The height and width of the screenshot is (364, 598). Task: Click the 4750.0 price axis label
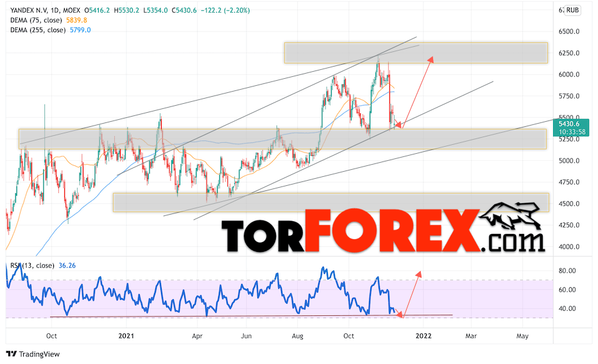[569, 183]
